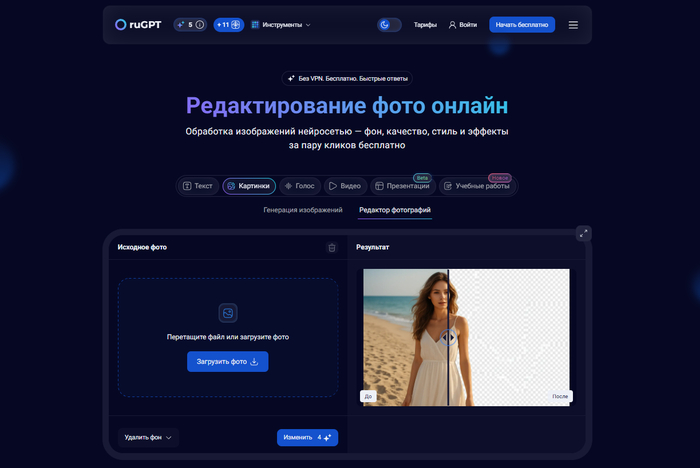Screen dimensions: 700x468
Task: Click the trash icon to delete source photo
Action: 332,247
